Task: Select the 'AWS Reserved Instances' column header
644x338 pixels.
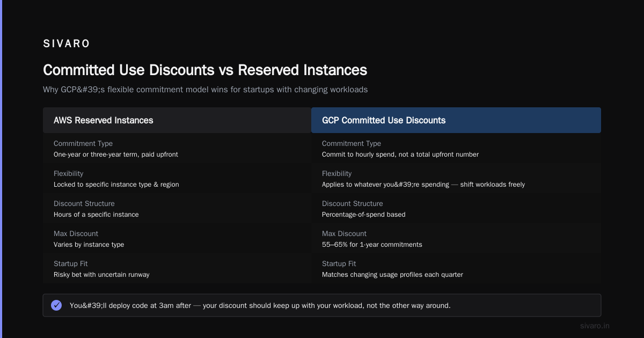Action: coord(177,120)
